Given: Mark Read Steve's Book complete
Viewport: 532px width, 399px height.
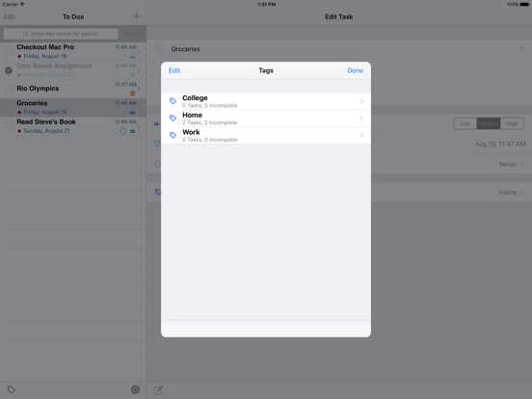Looking at the screenshot, I should coord(9,126).
